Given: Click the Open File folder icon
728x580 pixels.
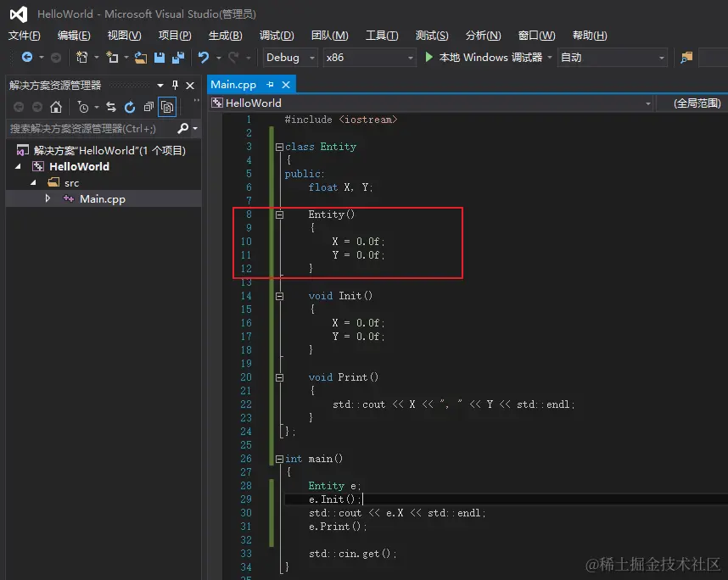Looking at the screenshot, I should click(x=141, y=57).
